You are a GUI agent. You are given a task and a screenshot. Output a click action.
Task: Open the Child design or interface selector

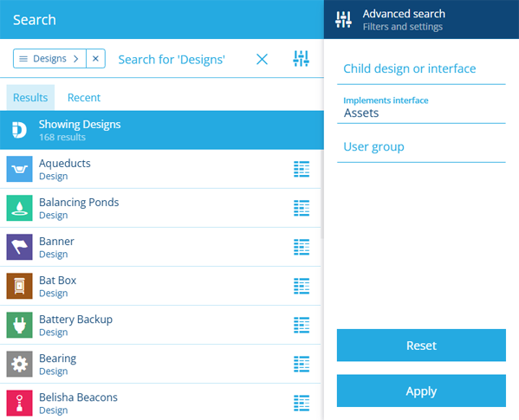(x=421, y=68)
